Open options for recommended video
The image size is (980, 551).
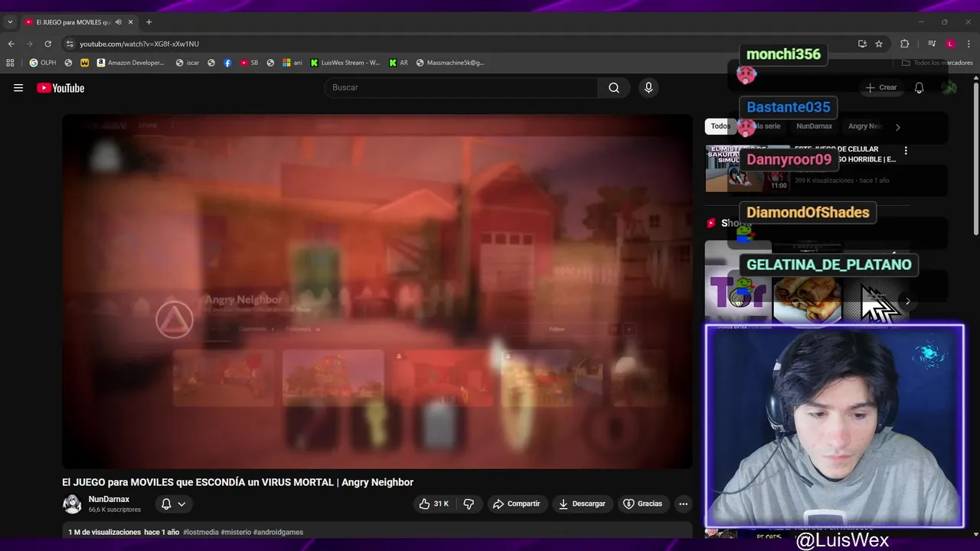pyautogui.click(x=906, y=151)
